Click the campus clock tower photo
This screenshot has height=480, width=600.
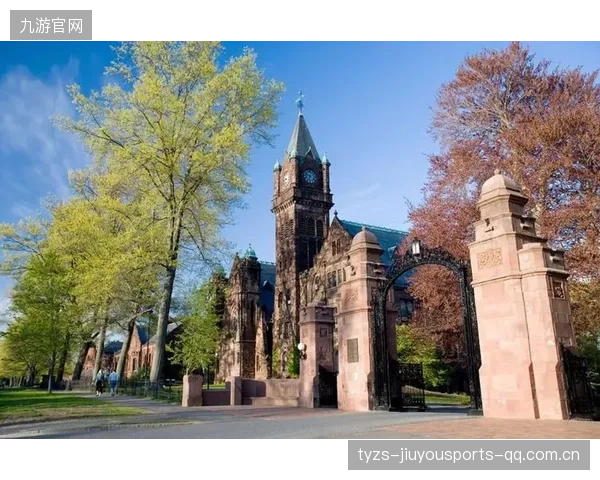[300, 240]
